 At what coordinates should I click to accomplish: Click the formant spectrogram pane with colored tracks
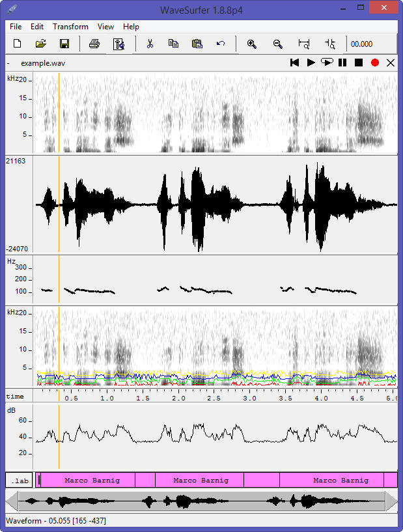point(215,347)
